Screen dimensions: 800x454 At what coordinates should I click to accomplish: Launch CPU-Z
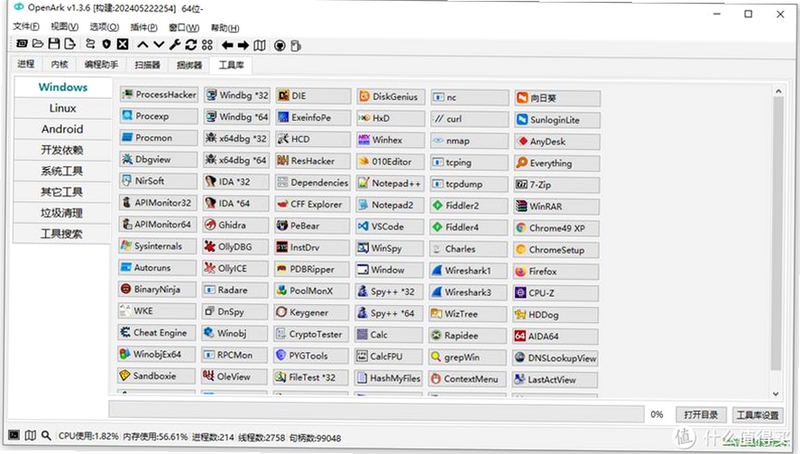coord(556,293)
